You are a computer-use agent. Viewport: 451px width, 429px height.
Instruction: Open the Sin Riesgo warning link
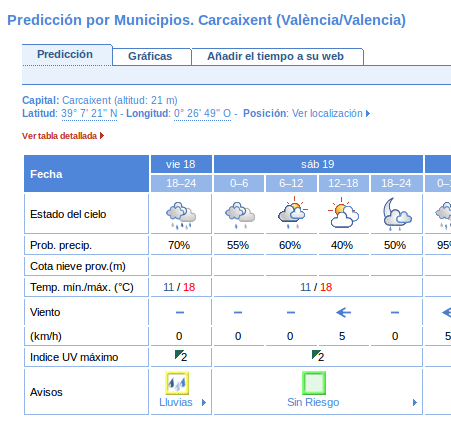(313, 402)
